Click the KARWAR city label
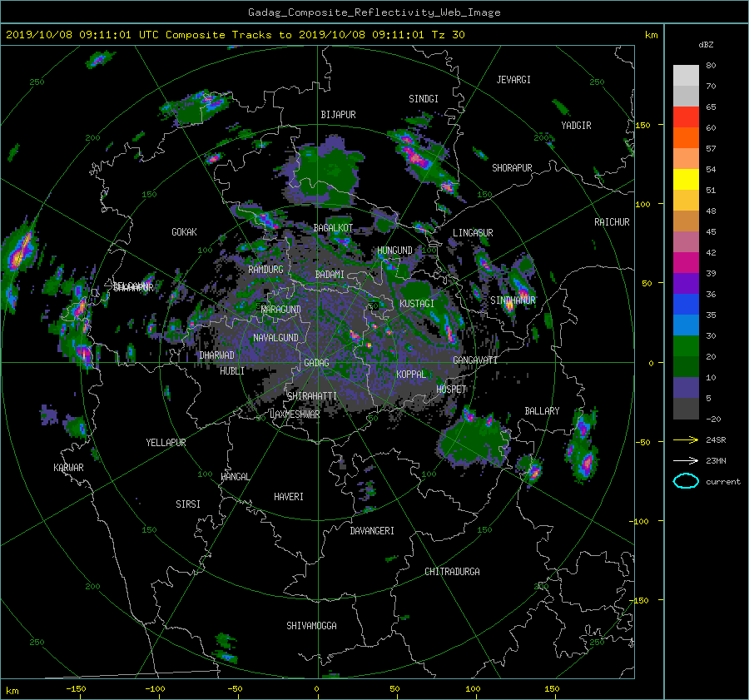This screenshot has height=700, width=749. 68,468
